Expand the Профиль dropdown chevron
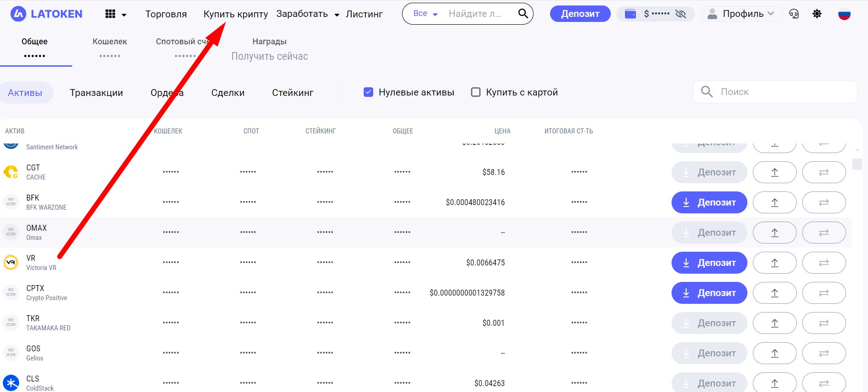Screen dimensions: 868x392 tap(771, 14)
